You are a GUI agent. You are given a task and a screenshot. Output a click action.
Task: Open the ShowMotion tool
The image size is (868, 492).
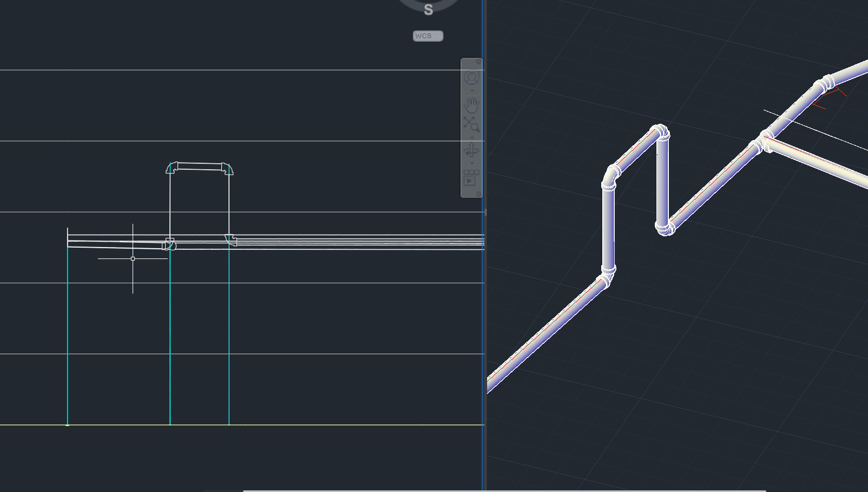[471, 178]
